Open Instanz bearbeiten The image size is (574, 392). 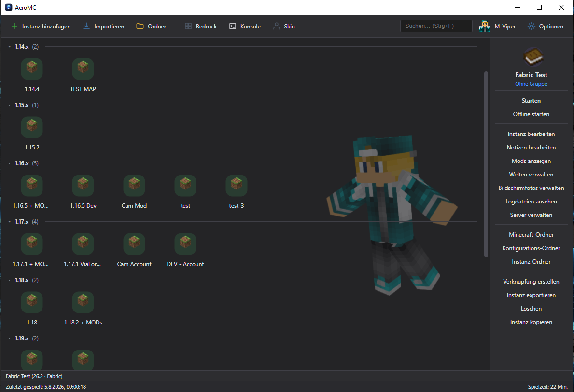(x=531, y=134)
